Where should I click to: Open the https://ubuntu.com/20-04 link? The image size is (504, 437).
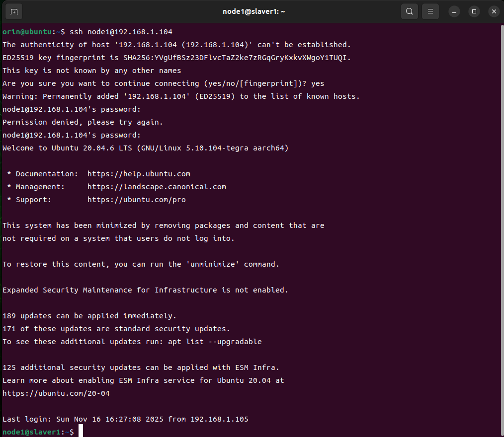pos(56,393)
